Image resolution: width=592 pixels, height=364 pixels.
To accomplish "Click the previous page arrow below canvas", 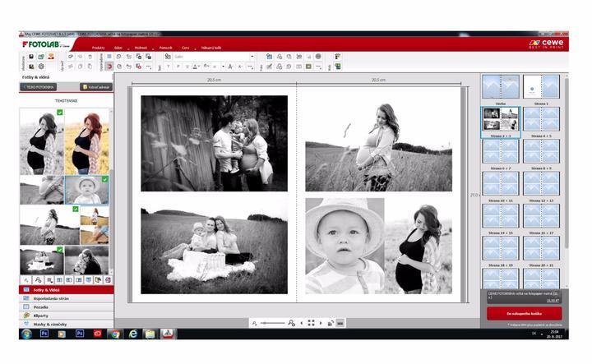I will [301, 323].
